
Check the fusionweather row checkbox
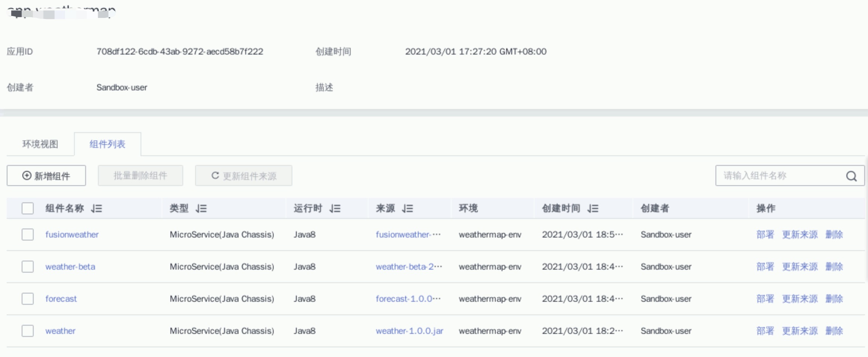(x=28, y=235)
